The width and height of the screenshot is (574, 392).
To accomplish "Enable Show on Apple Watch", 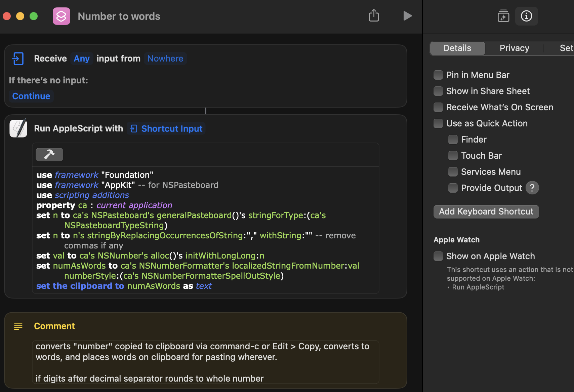I will click(438, 256).
